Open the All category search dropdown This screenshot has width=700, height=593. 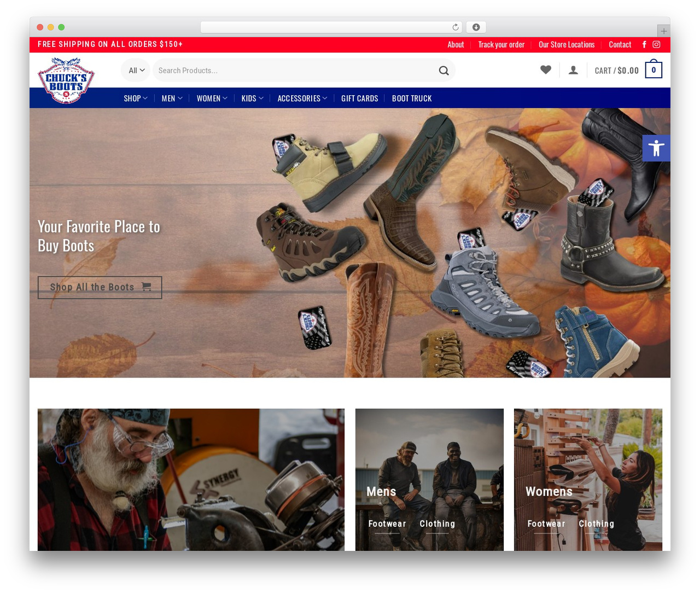(136, 71)
